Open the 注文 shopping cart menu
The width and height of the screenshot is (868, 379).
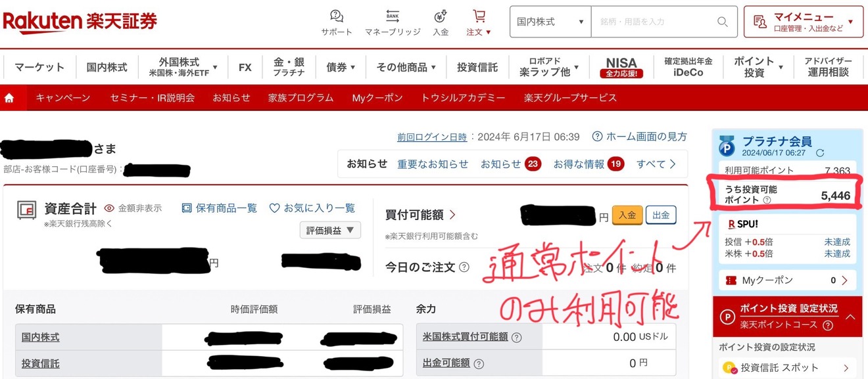[x=479, y=23]
